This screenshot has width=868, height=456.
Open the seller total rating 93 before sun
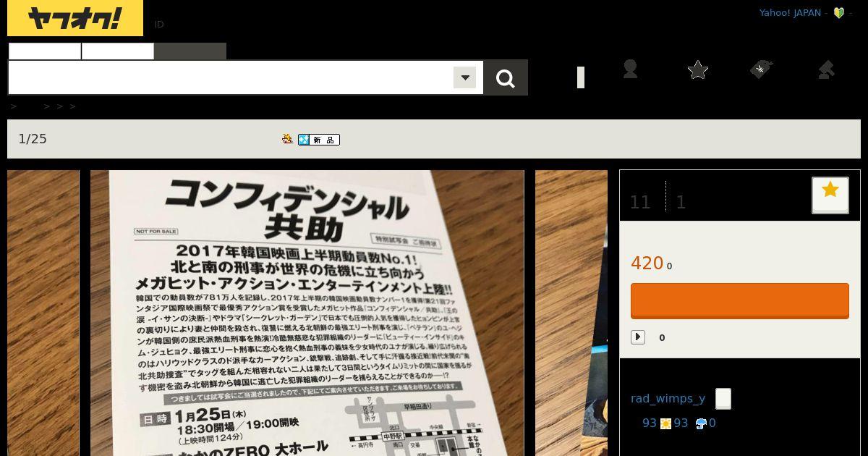point(650,423)
